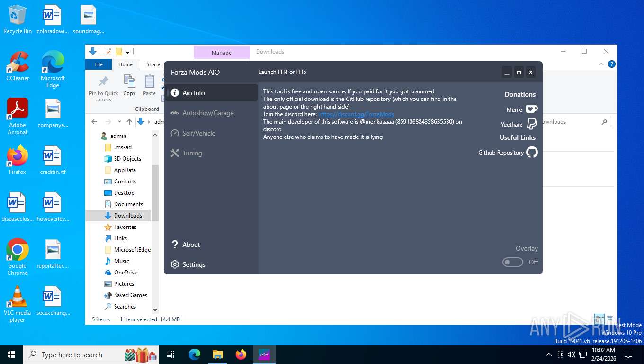Click navigation tree scrollbar down arrow
Viewport: 644px width, 364px height.
pos(155,310)
